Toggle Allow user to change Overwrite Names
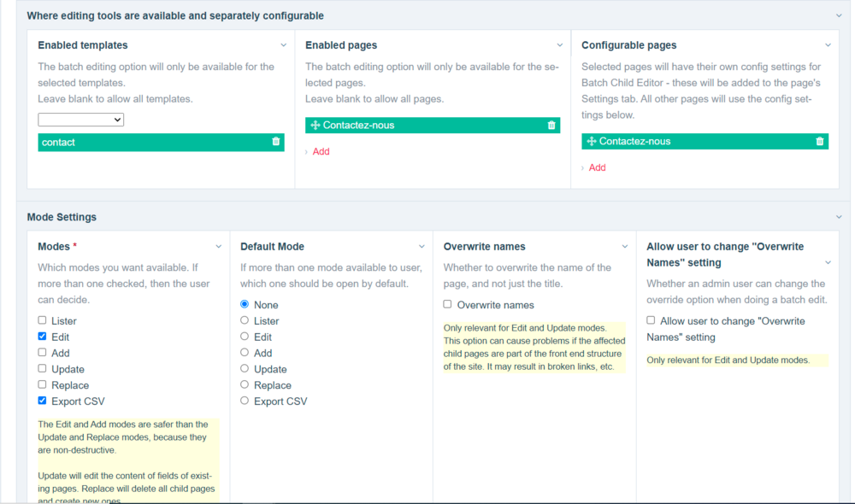The width and height of the screenshot is (855, 504). [652, 320]
